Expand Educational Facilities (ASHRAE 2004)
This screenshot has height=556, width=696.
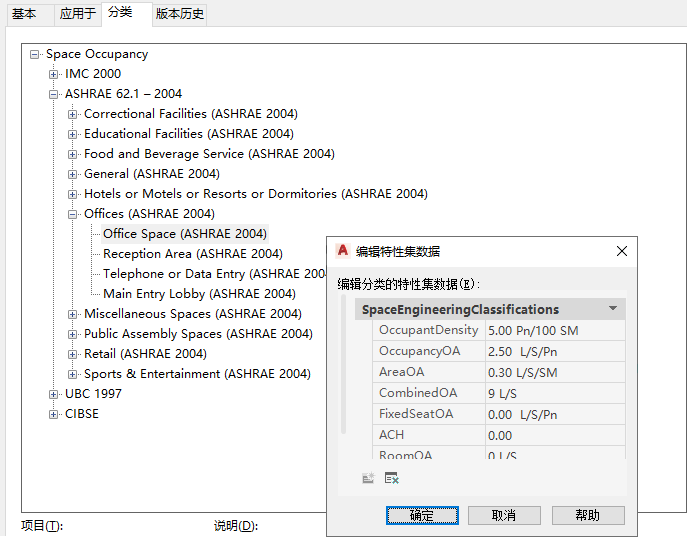tap(72, 134)
